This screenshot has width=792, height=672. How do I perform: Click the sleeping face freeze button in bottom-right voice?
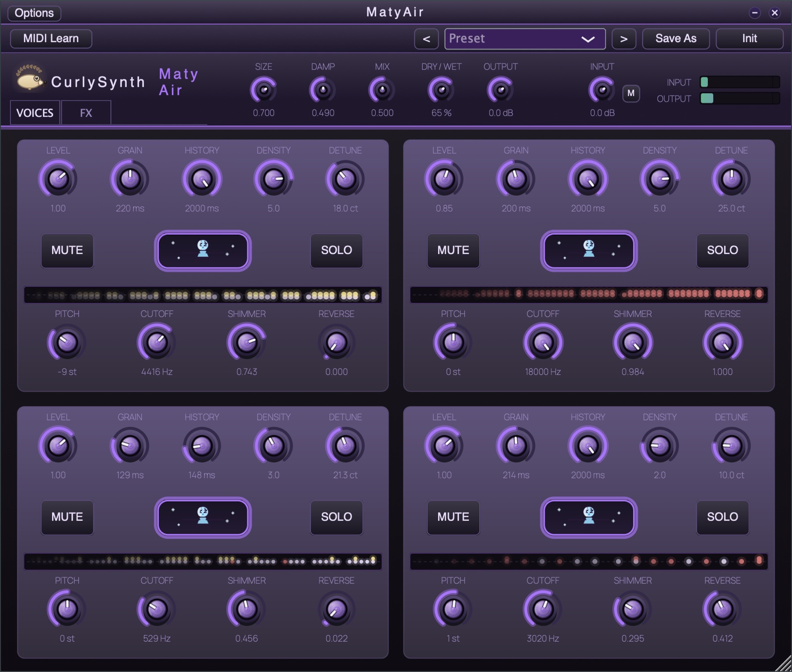tap(589, 517)
